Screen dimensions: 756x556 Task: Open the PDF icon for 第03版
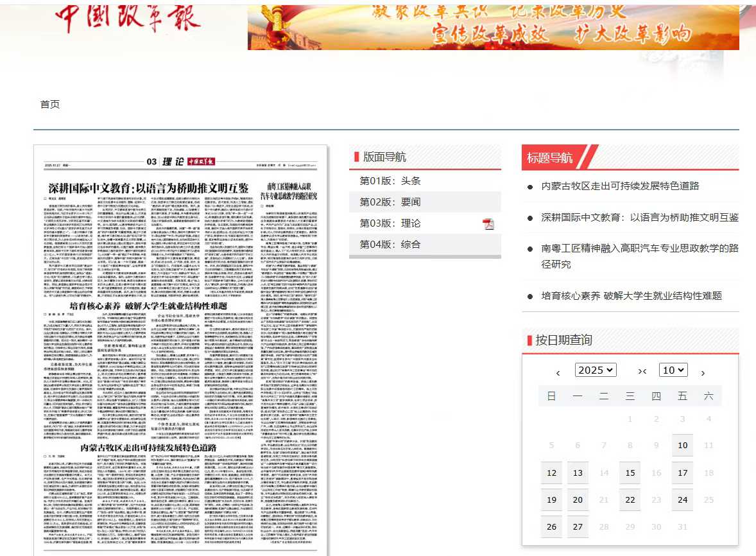pyautogui.click(x=488, y=224)
